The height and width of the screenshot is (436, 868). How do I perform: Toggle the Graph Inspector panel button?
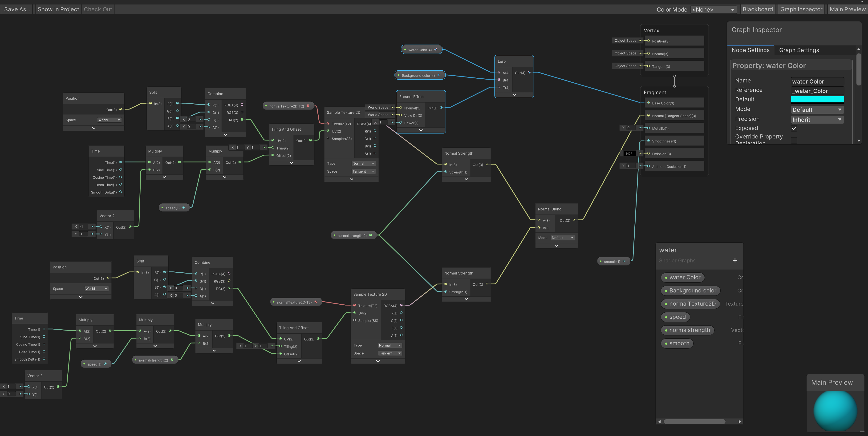pos(801,9)
